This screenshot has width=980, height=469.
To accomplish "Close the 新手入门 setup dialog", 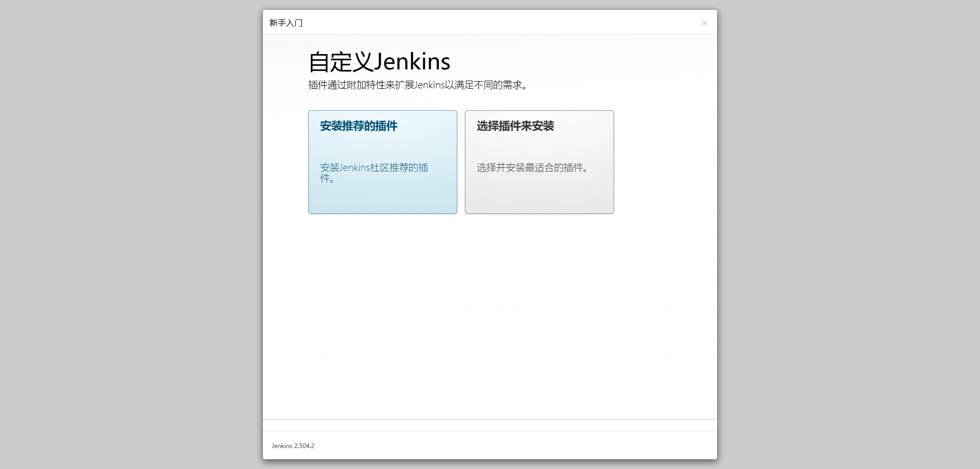I will tap(704, 23).
